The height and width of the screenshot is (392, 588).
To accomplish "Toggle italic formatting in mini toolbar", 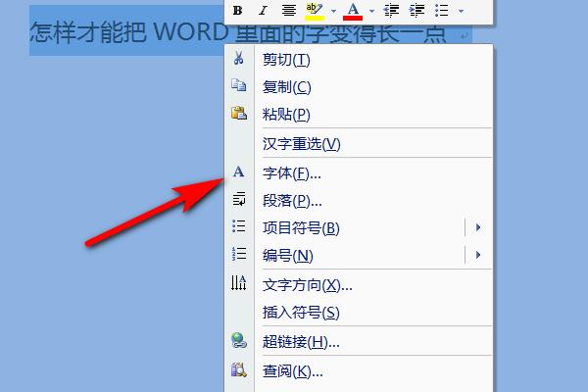I will click(263, 11).
